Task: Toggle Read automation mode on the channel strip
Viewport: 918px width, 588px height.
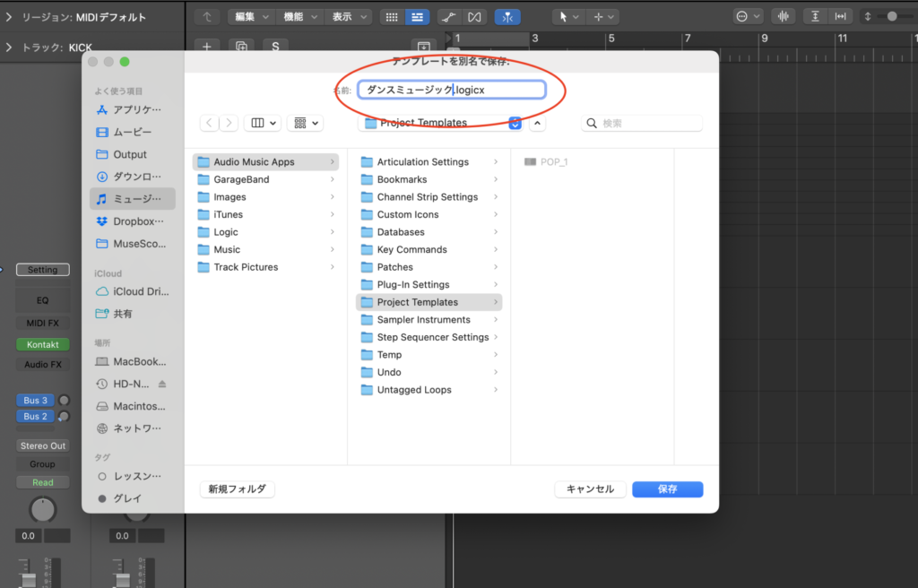Action: click(42, 481)
